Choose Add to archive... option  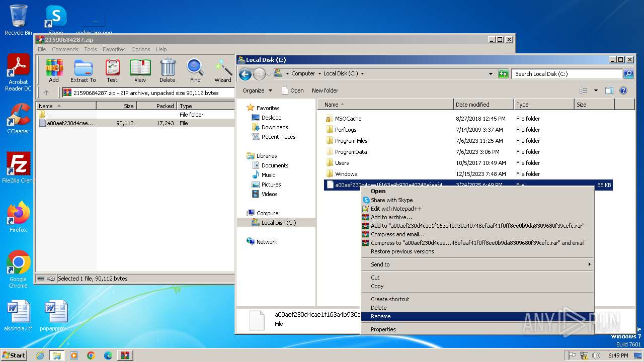coord(478,217)
